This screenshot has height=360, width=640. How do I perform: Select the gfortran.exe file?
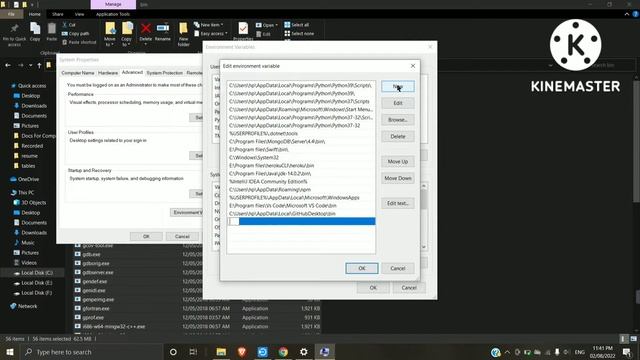pyautogui.click(x=96, y=309)
